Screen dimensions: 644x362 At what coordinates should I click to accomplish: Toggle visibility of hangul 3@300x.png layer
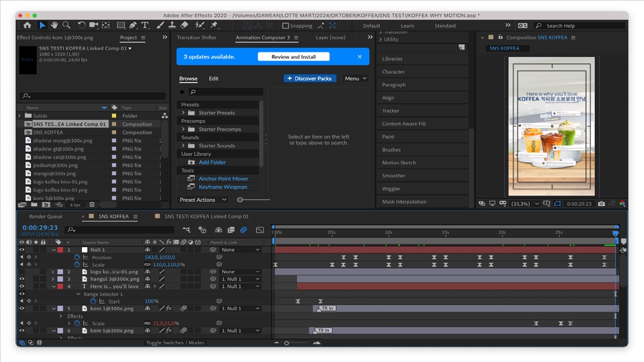[21, 279]
